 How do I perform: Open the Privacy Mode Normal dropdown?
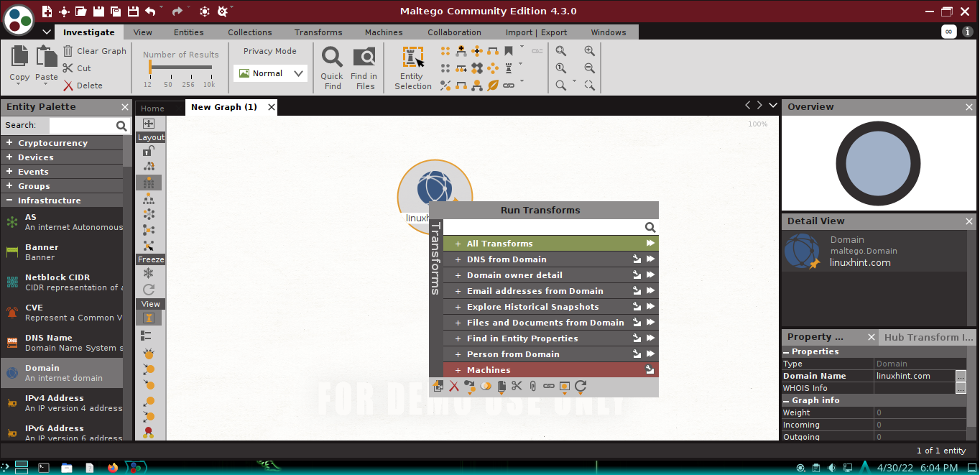[271, 73]
